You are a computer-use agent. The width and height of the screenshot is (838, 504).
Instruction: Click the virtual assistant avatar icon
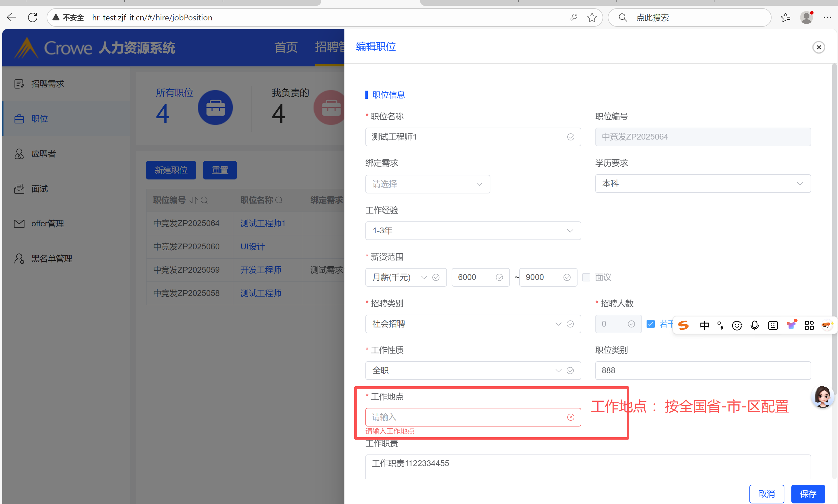(822, 396)
